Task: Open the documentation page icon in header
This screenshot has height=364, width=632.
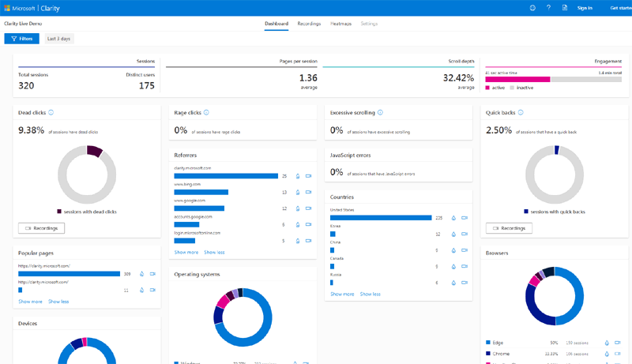Action: click(564, 8)
